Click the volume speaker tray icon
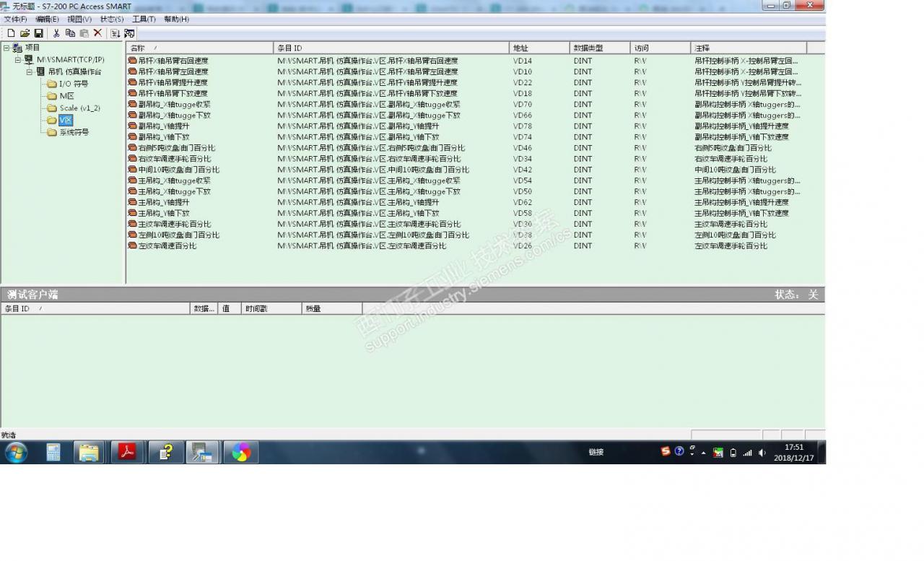The image size is (924, 561). click(x=762, y=453)
